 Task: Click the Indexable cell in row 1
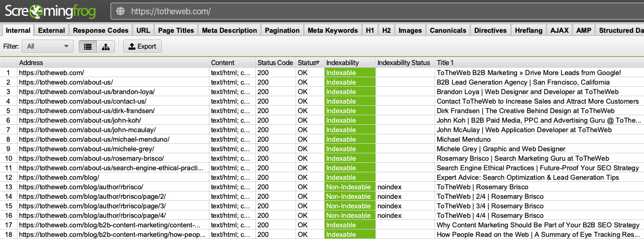pos(349,72)
